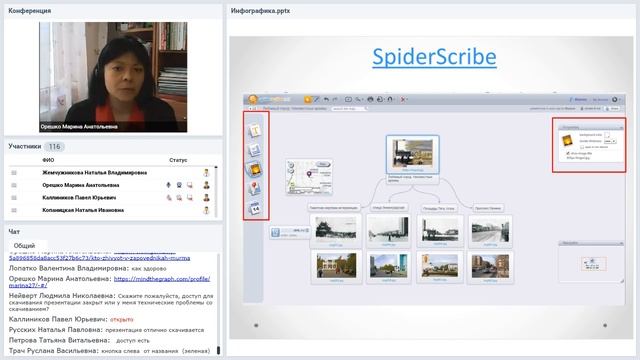640x360 pixels.
Task: Select participant Копаницкая Наталья Ивановна in the list
Action: coord(83,210)
